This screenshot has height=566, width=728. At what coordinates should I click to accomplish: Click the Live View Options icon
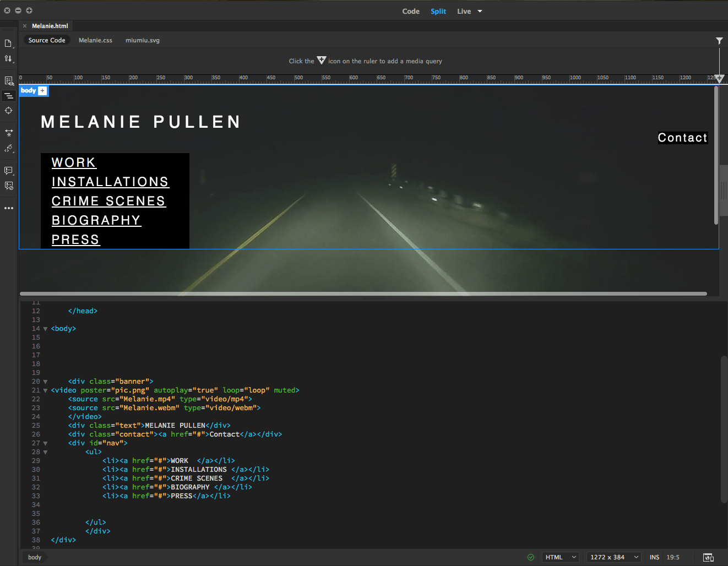pyautogui.click(x=8, y=81)
